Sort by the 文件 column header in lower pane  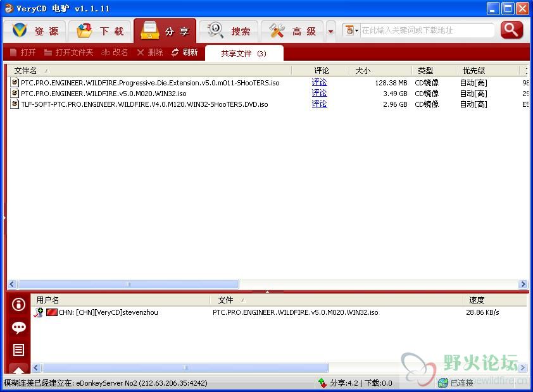tap(337, 300)
